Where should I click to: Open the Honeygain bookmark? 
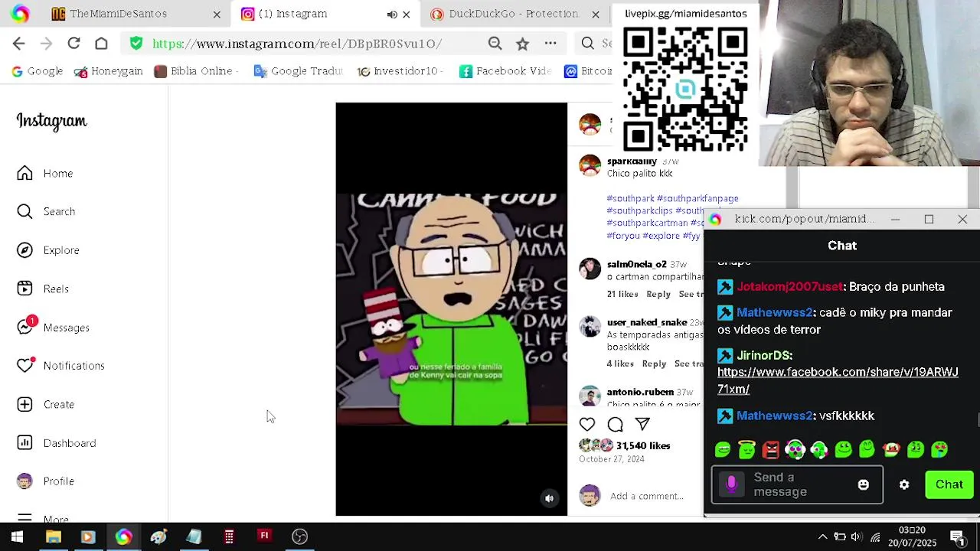109,71
